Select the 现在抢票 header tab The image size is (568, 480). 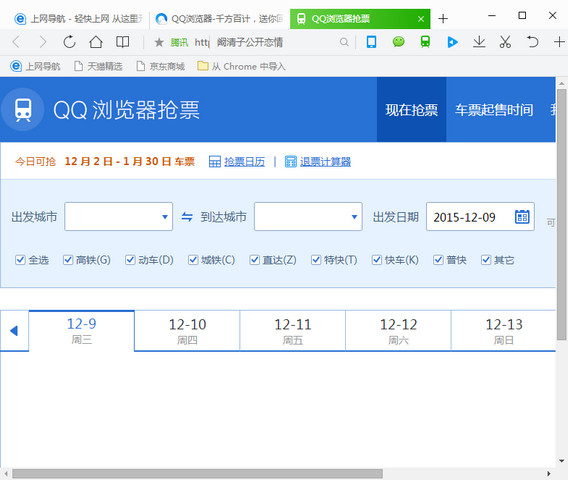412,109
